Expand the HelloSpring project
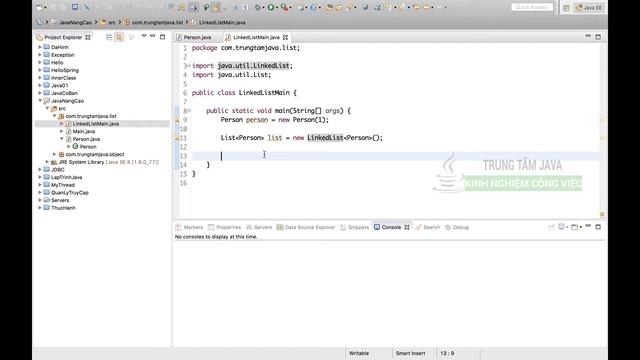This screenshot has height=360, width=640. 40,70
